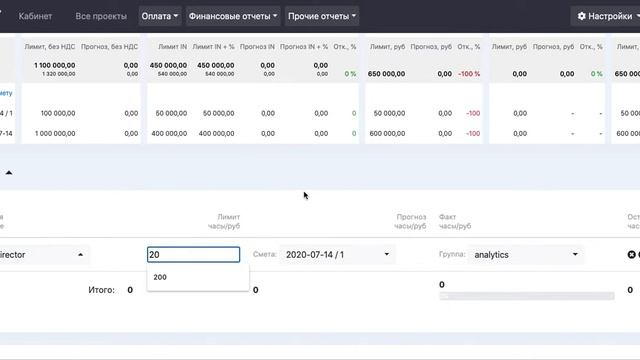
Task: Click the Прогноз, без НДС column header
Action: [109, 47]
